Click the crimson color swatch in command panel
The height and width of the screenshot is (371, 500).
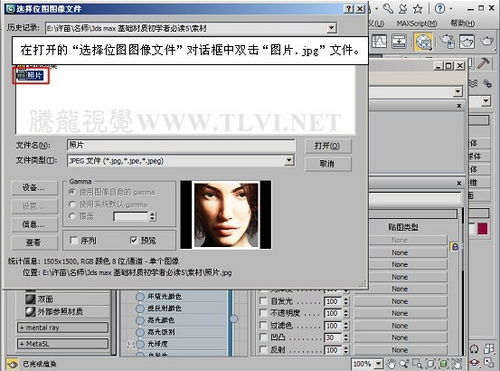click(x=483, y=229)
